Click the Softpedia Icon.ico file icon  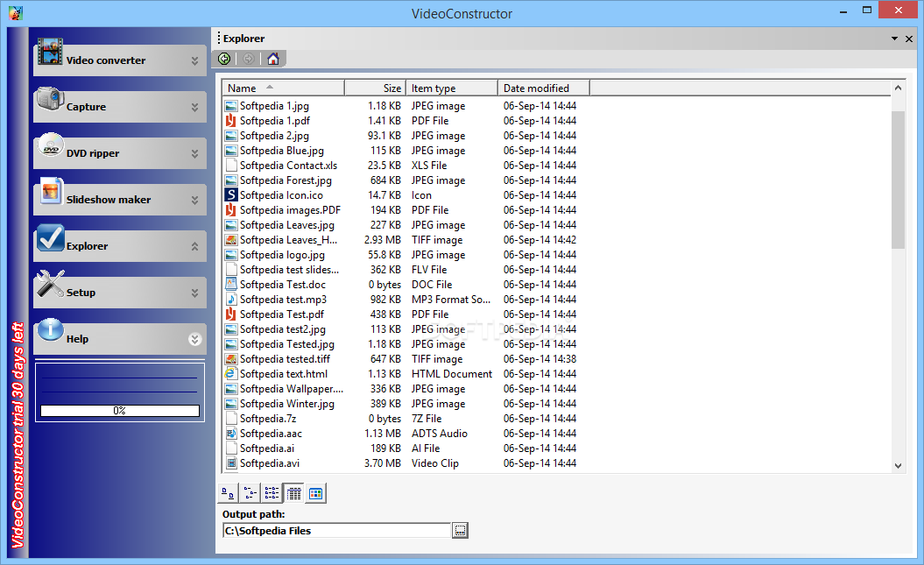click(x=231, y=195)
